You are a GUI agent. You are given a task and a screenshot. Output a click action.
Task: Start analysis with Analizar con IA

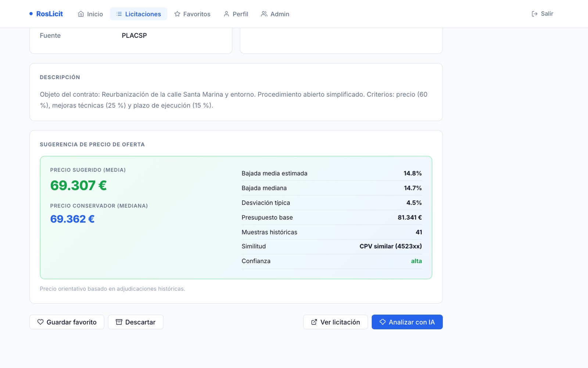click(x=407, y=322)
